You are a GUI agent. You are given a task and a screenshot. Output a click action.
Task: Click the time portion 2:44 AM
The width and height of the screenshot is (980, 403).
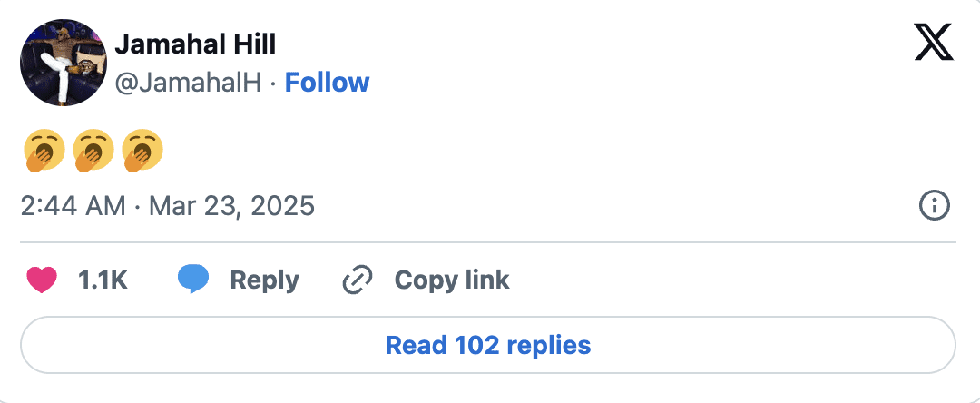73,205
